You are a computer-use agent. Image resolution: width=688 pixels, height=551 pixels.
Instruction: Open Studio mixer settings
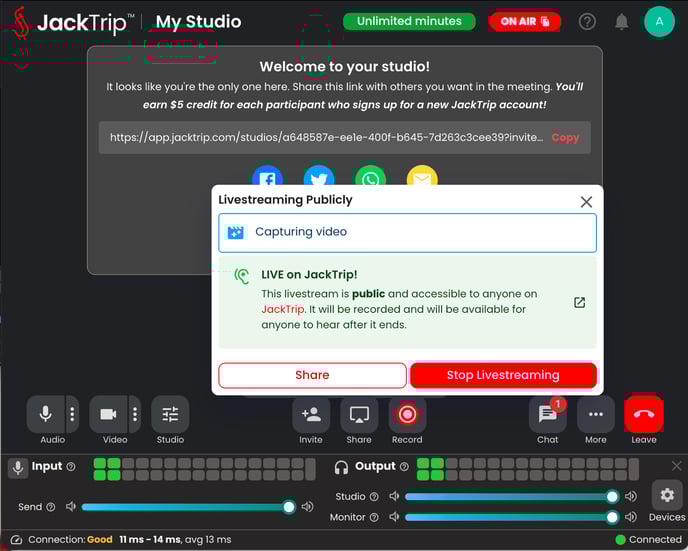pyautogui.click(x=170, y=414)
